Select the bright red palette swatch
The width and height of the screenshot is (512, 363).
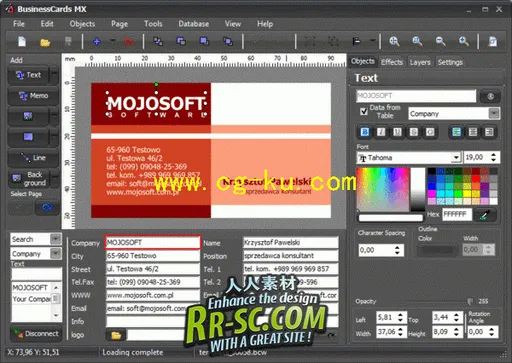pos(476,179)
